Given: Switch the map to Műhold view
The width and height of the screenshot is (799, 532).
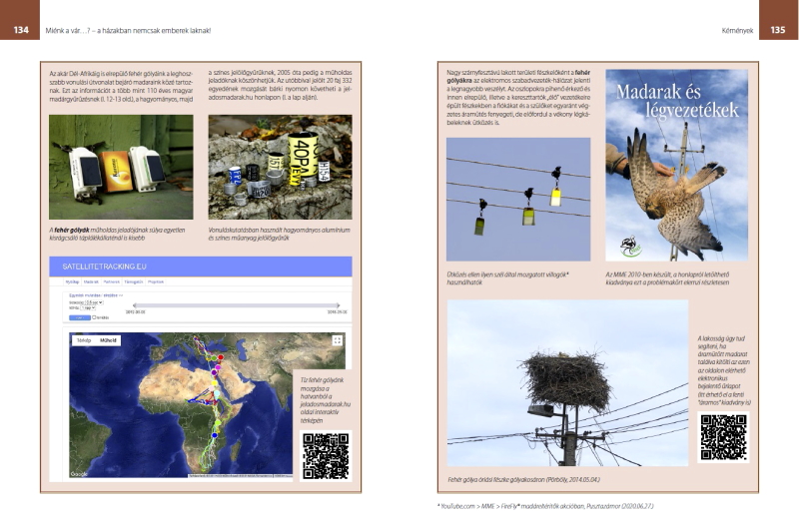Looking at the screenshot, I should tap(108, 340).
